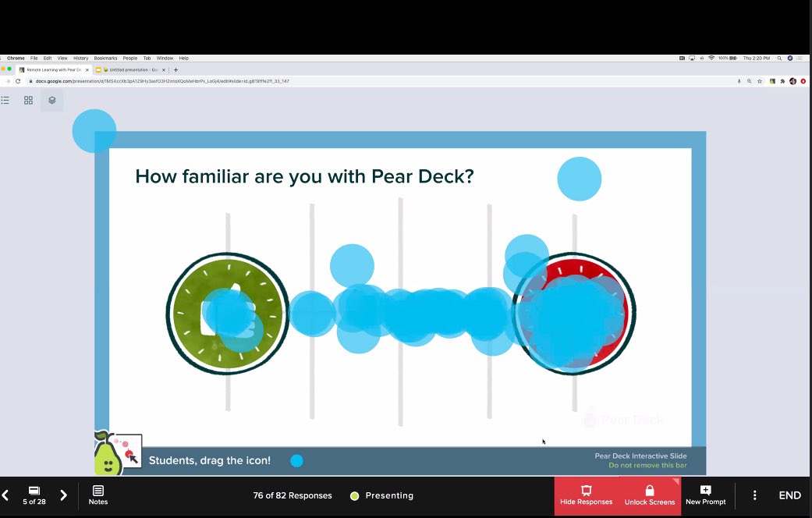Go to the previous slide arrow
The width and height of the screenshot is (812, 518).
pyautogui.click(x=5, y=495)
